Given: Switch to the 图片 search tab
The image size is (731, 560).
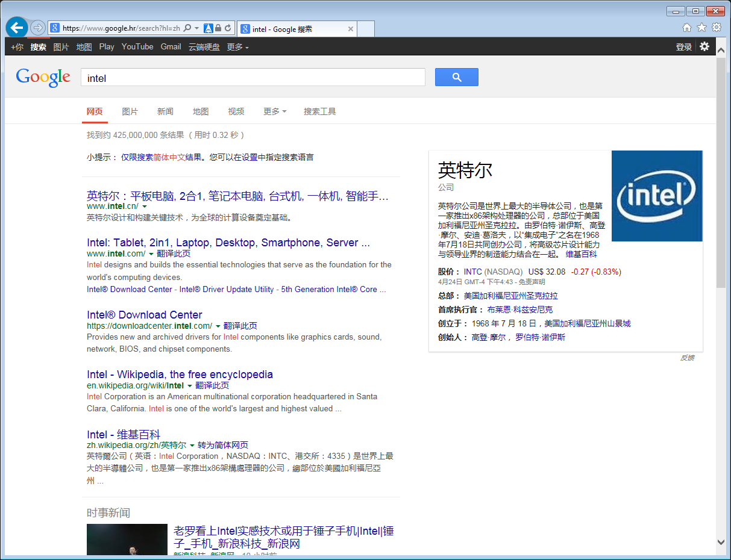Looking at the screenshot, I should 130,111.
